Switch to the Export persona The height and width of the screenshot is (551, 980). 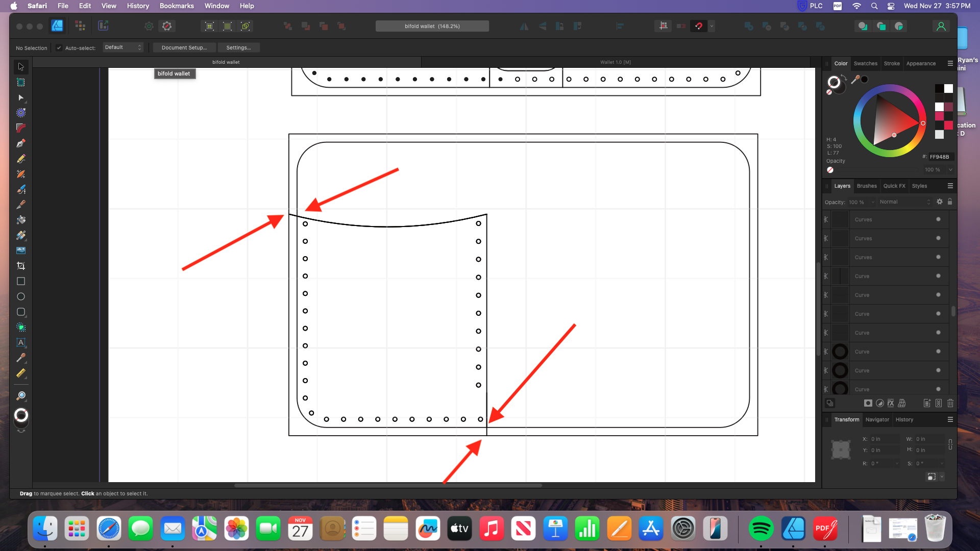103,26
